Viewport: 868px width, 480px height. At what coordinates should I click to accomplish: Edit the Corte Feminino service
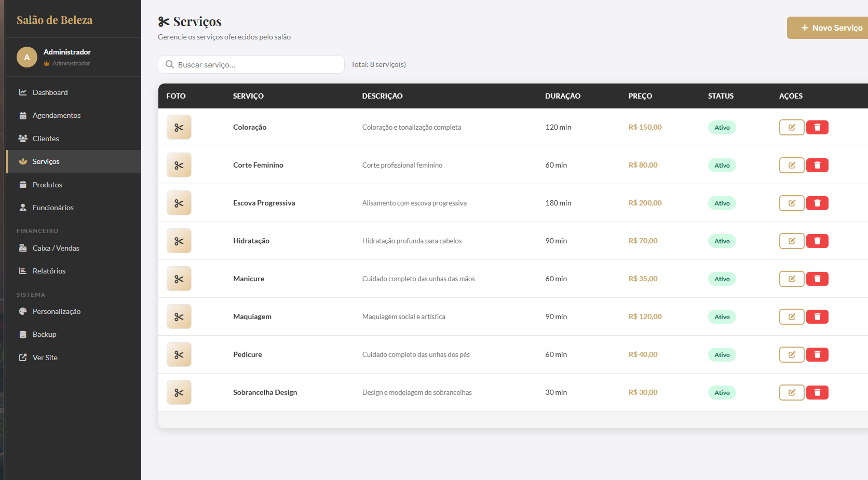(792, 165)
